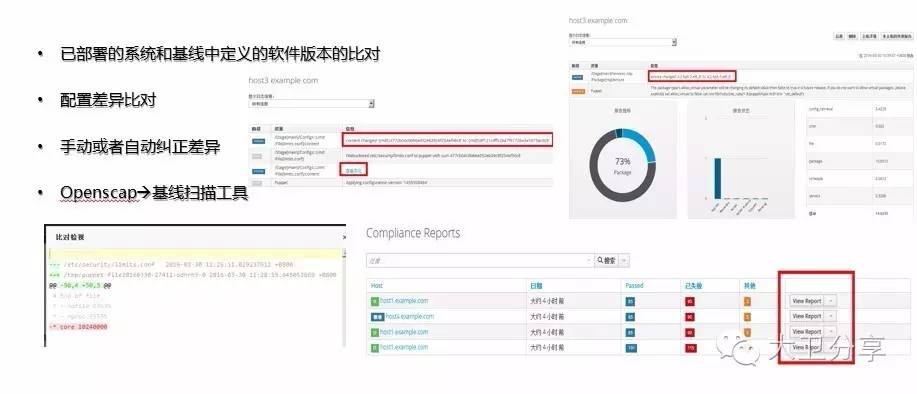This screenshot has width=917, height=394.
Task: Click the 返回 button on the top-right host3 report
Action: [838, 36]
